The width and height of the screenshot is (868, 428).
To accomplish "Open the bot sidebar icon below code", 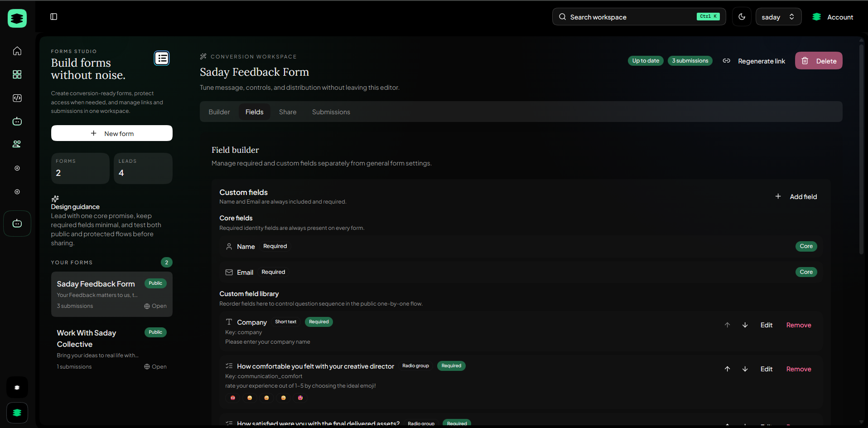I will [17, 121].
